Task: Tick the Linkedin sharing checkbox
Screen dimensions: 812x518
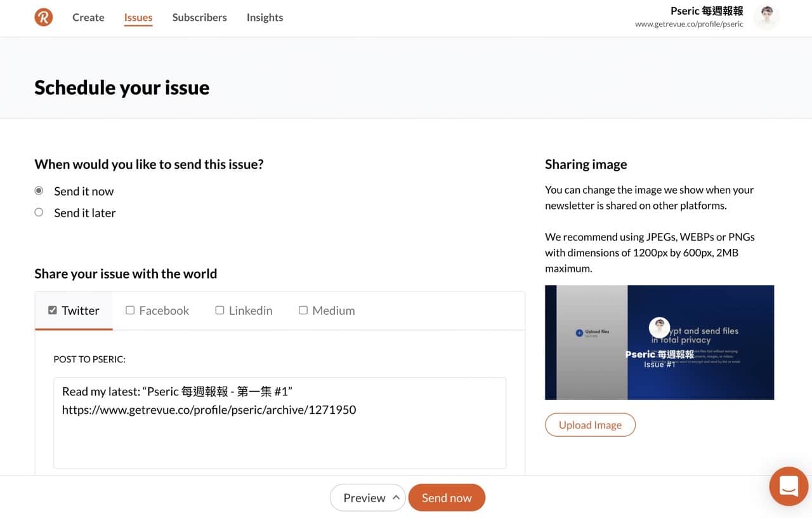Action: point(219,310)
